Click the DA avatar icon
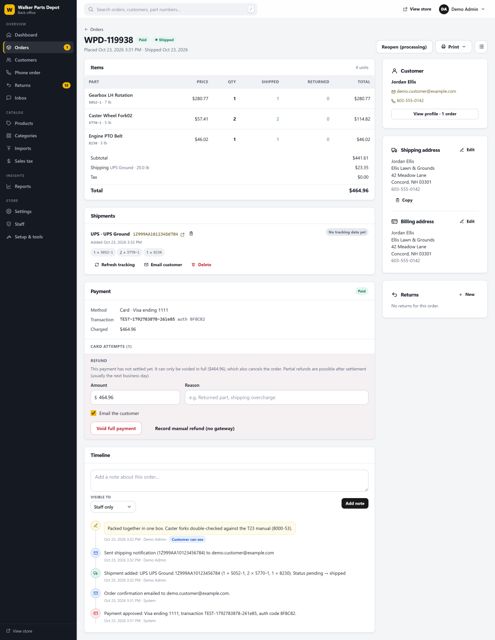 pyautogui.click(x=444, y=9)
